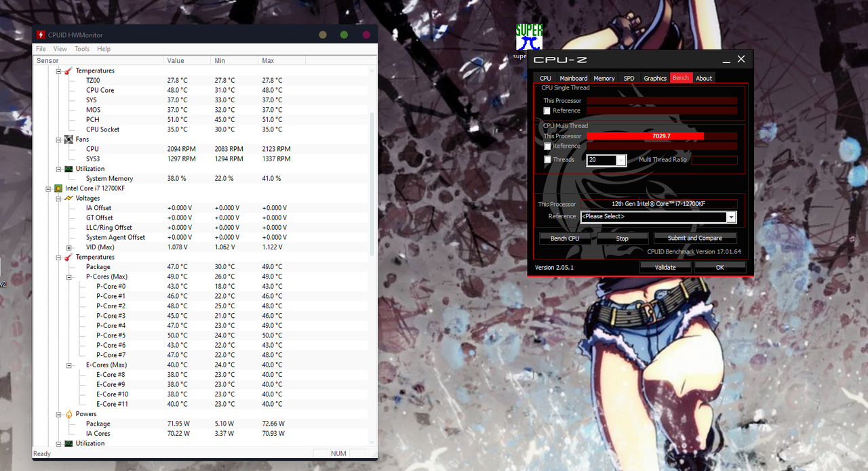
Task: Expand the VID (Max) node
Action: point(68,247)
